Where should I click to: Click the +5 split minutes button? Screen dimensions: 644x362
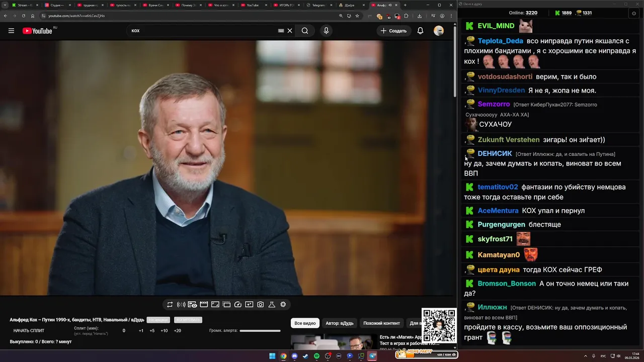(x=152, y=331)
